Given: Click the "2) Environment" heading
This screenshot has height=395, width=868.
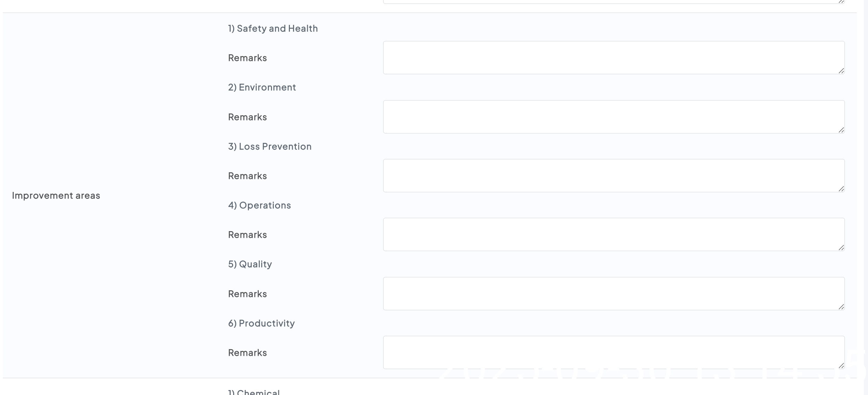Looking at the screenshot, I should [262, 87].
